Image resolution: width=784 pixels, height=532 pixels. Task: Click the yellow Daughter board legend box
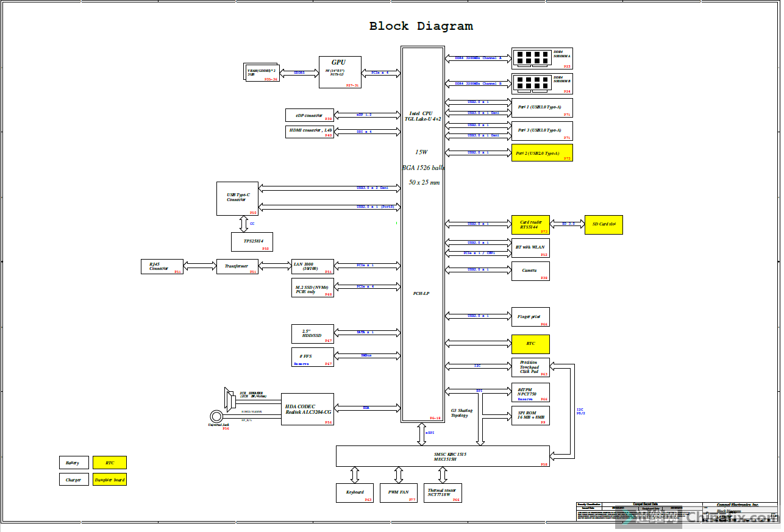(x=110, y=480)
